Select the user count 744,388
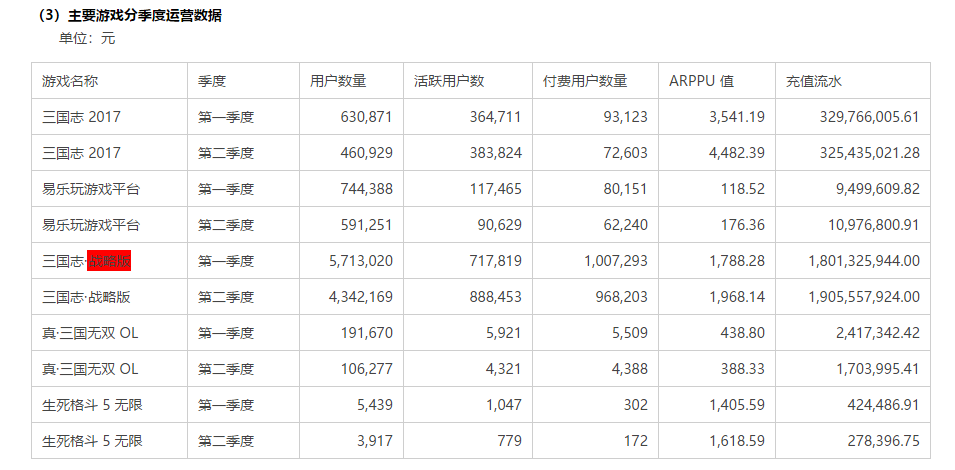Screen dimensions: 955x470 coord(367,189)
